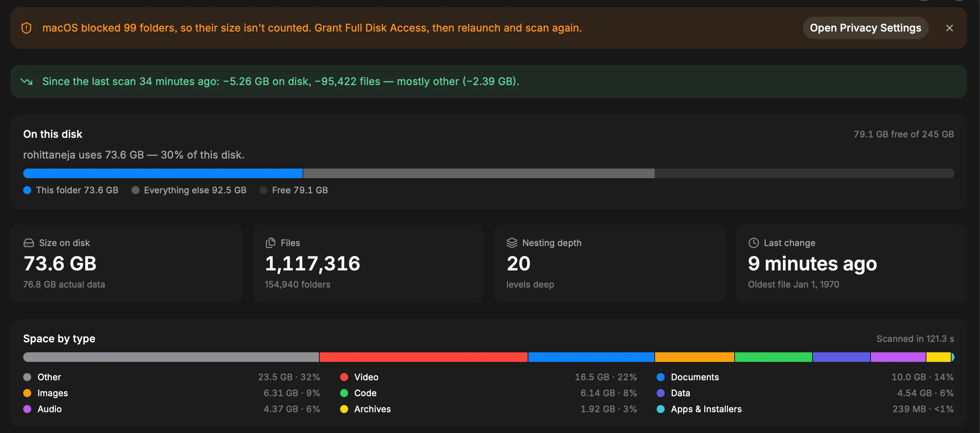Click the '76.8 GB actual data' text

(x=64, y=284)
